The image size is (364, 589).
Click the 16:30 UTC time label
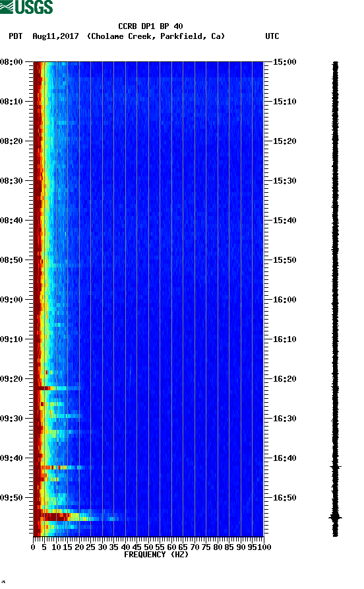click(x=284, y=419)
